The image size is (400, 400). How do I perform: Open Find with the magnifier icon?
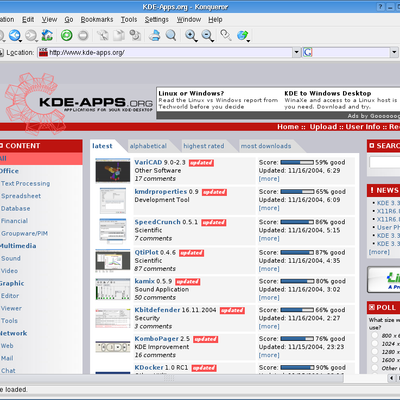pos(171,35)
